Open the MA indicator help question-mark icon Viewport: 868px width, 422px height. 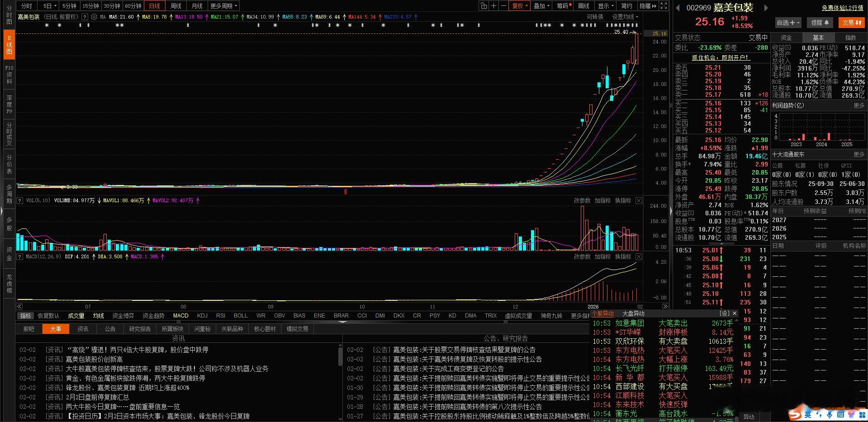pos(85,17)
